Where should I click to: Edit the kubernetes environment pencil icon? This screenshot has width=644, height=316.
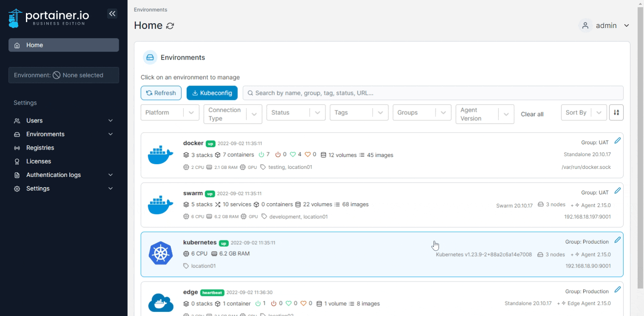[x=618, y=240]
